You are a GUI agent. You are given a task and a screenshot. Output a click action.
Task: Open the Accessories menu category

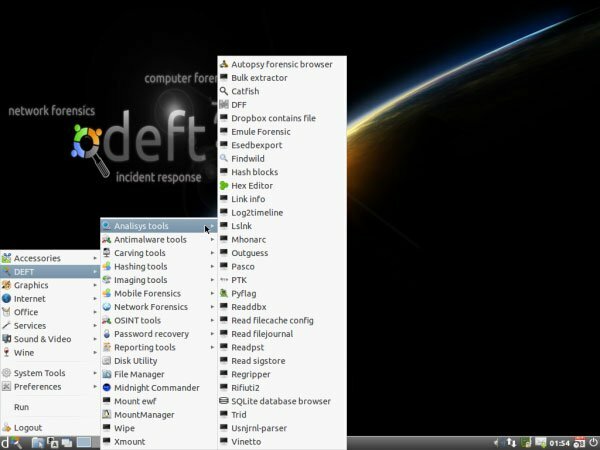click(x=37, y=258)
